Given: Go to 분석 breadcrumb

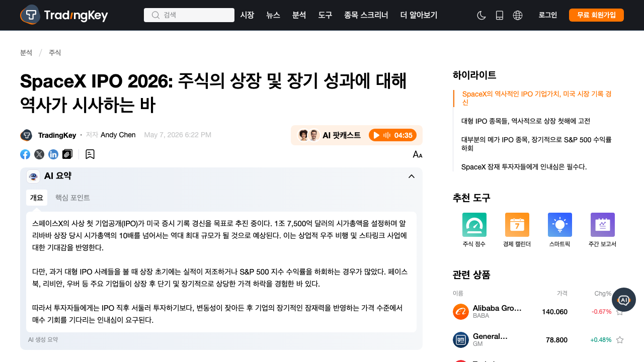Looking at the screenshot, I should pyautogui.click(x=26, y=53).
